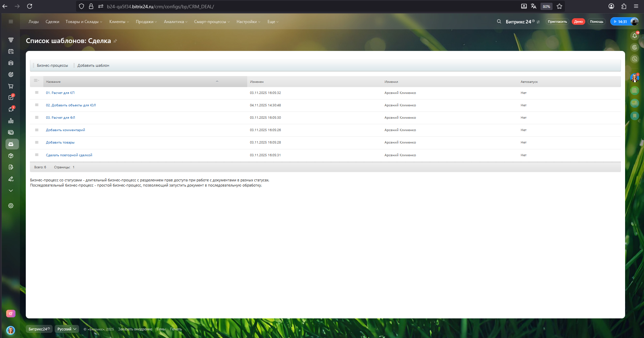Open the Лиды menu item
The image size is (644, 338).
pos(34,22)
